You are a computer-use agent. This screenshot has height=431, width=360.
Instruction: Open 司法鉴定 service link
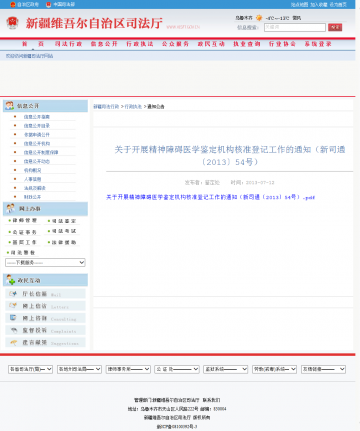(64, 221)
